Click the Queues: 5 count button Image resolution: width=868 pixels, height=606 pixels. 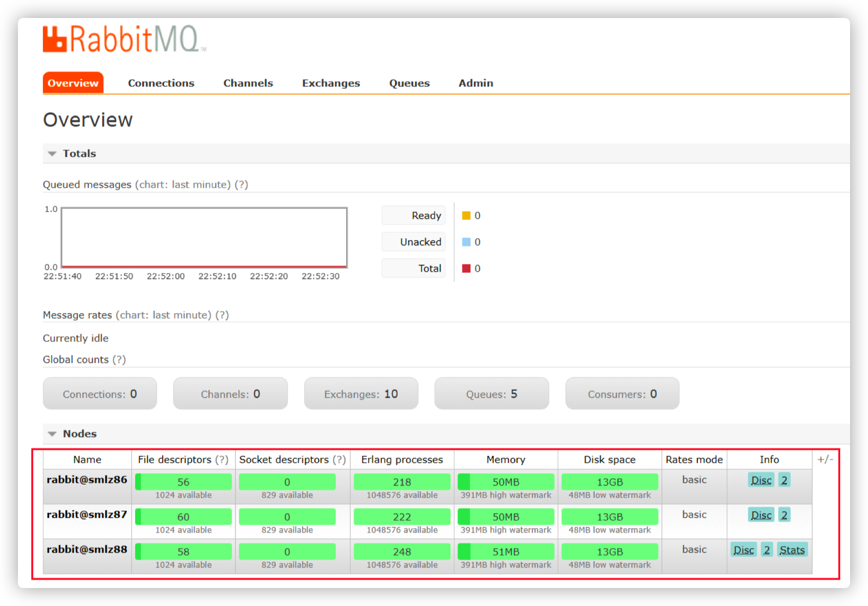(x=492, y=394)
